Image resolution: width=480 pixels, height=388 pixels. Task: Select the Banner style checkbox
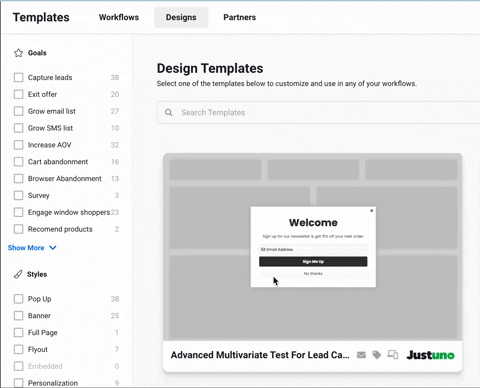(x=19, y=316)
